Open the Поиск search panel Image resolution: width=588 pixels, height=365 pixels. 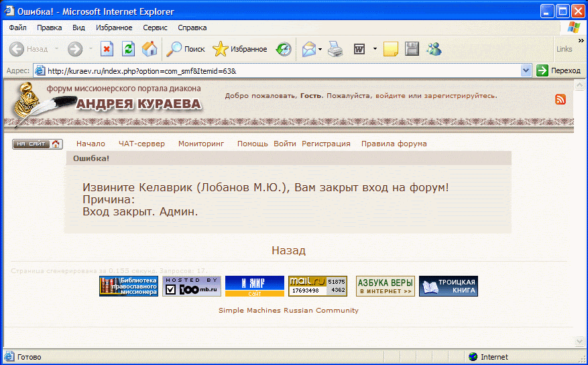pos(186,49)
